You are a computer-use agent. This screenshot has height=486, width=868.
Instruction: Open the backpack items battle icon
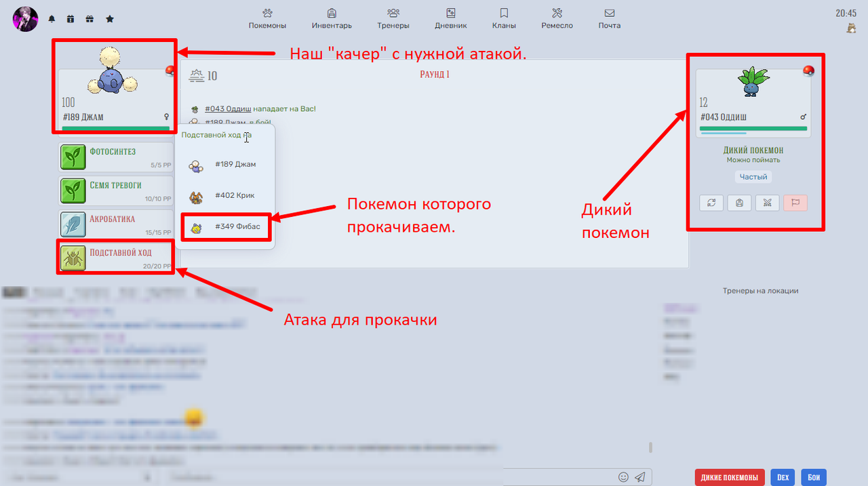739,203
